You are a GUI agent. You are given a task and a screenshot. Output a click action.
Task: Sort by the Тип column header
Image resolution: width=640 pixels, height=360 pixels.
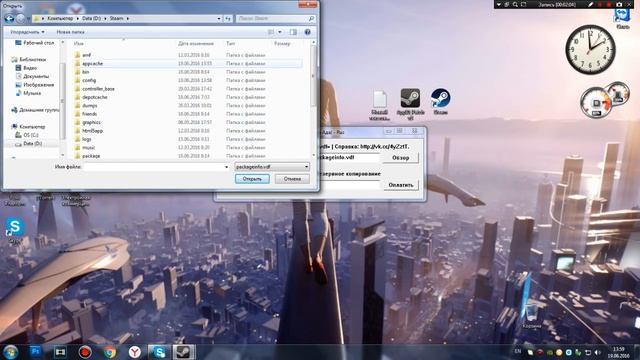coord(231,43)
